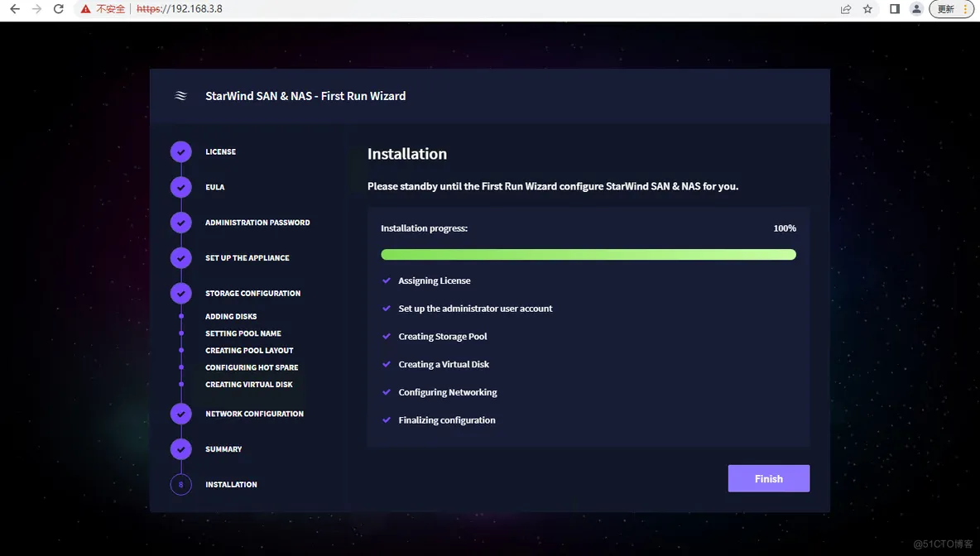
Task: Click the Creating a Virtual Disk text
Action: click(x=444, y=364)
